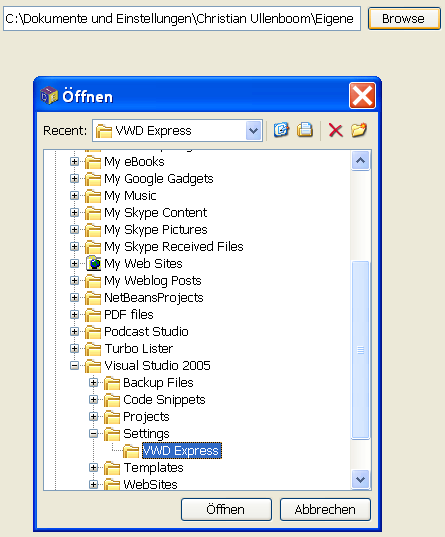
Task: Click the VWD Express folder icon
Action: click(x=131, y=451)
